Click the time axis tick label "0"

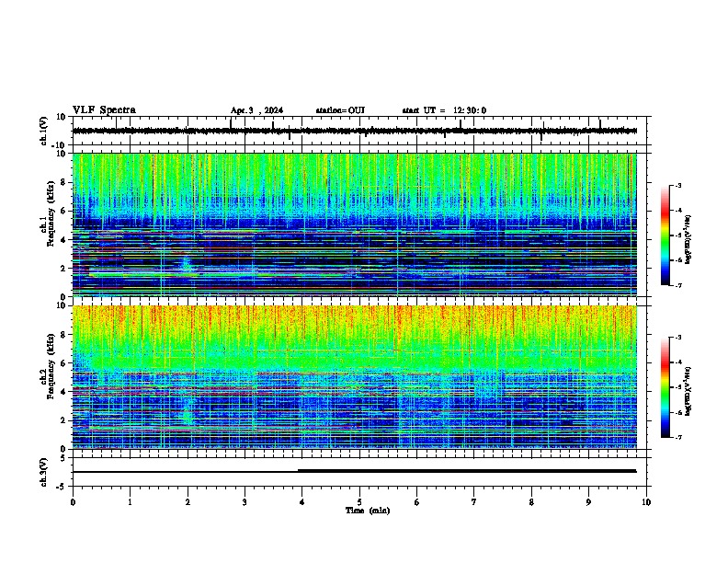click(73, 502)
